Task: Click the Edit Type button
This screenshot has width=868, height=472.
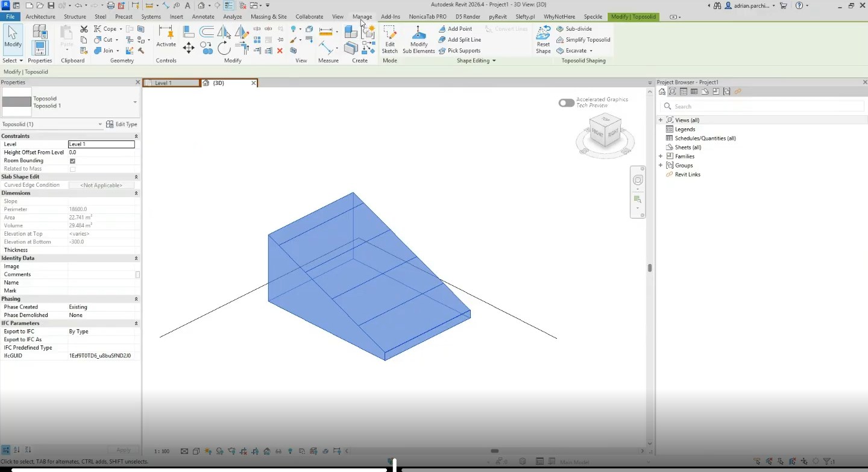Action: tap(122, 124)
